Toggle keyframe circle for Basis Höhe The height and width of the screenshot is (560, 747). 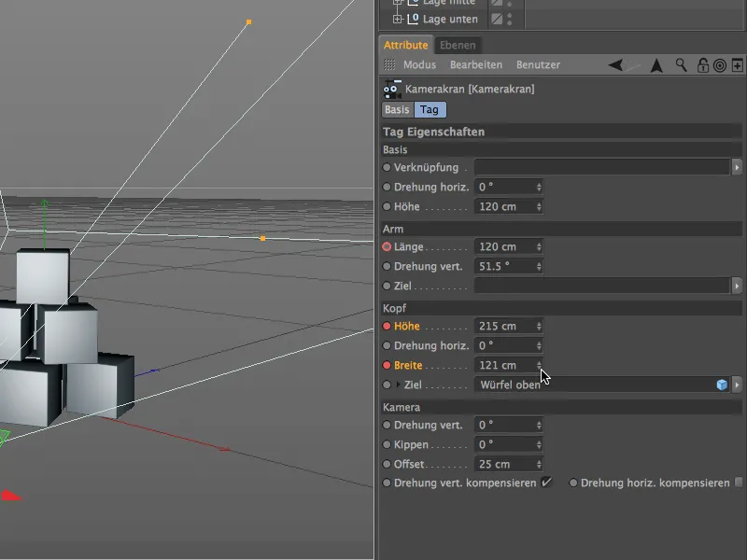click(x=387, y=206)
